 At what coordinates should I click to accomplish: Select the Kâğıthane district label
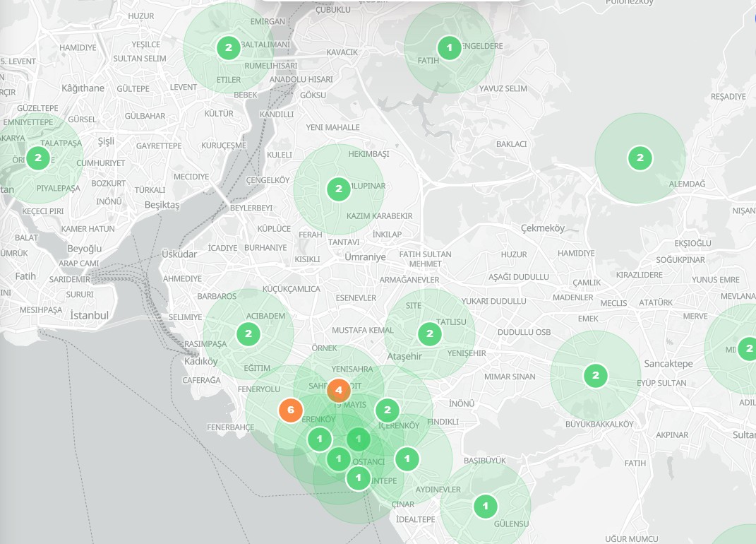tap(83, 88)
